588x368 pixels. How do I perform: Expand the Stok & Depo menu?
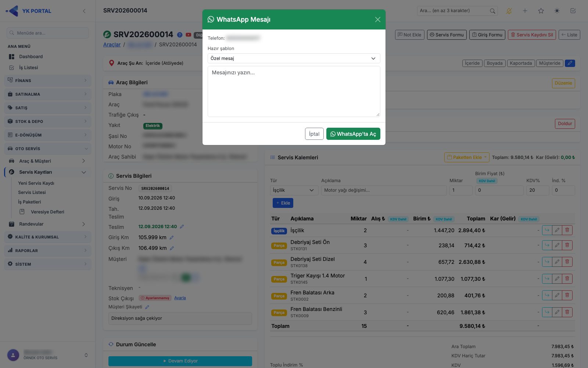(x=48, y=121)
